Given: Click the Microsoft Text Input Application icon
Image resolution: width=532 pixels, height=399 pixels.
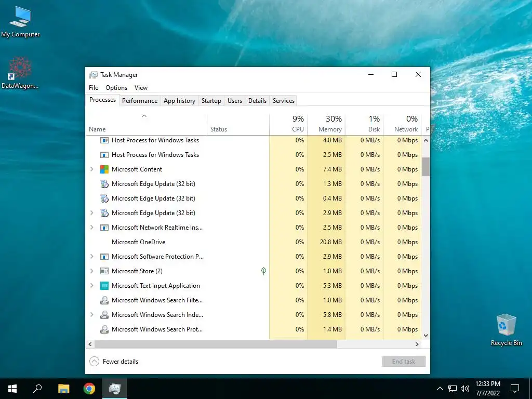Looking at the screenshot, I should tap(104, 286).
